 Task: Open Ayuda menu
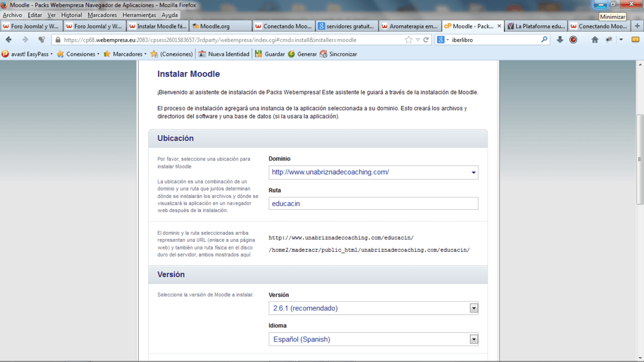(x=170, y=15)
